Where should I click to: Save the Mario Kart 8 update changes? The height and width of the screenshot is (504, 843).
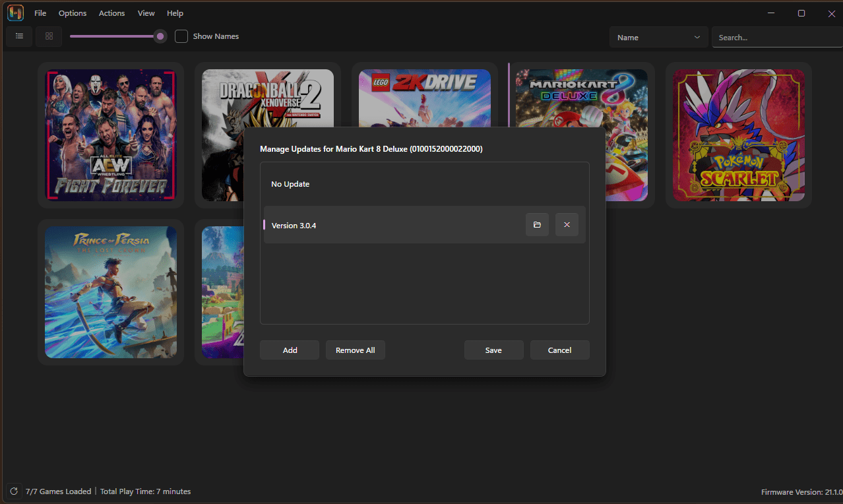click(x=493, y=350)
